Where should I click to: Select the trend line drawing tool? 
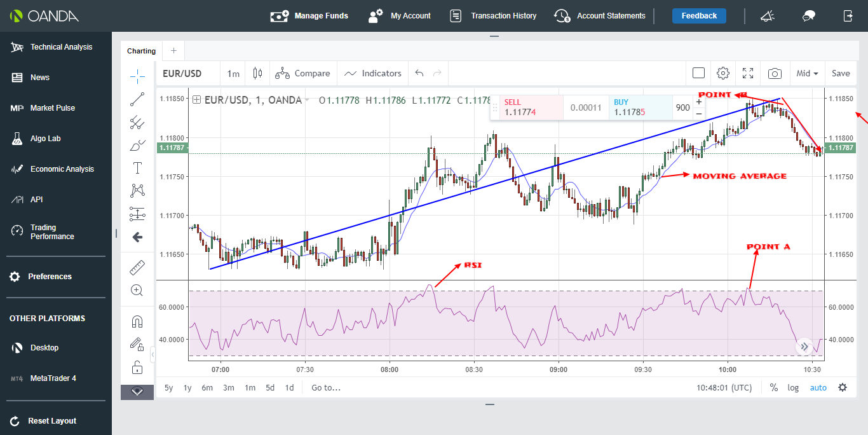(x=137, y=99)
